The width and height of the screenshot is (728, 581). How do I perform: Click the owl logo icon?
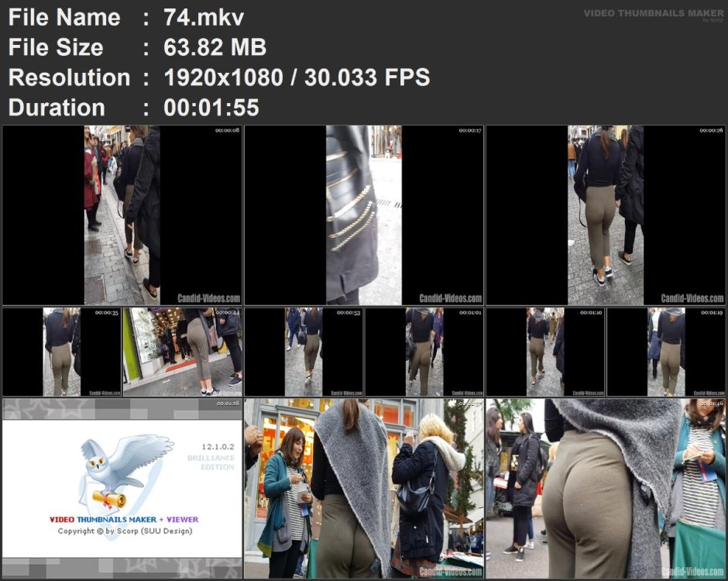coord(127,472)
